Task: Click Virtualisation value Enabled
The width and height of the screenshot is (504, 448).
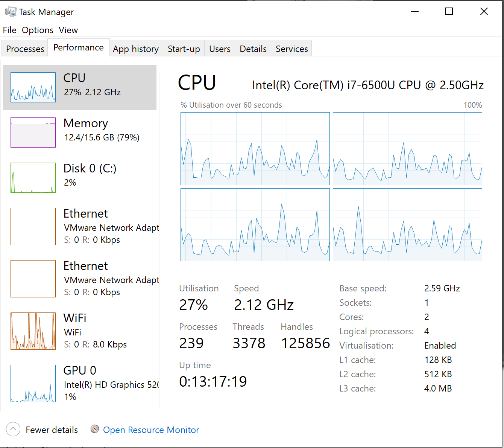Action: pos(440,346)
